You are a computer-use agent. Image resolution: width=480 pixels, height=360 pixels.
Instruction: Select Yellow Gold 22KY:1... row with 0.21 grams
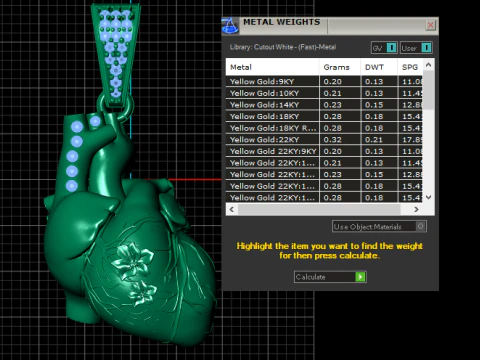coord(324,163)
